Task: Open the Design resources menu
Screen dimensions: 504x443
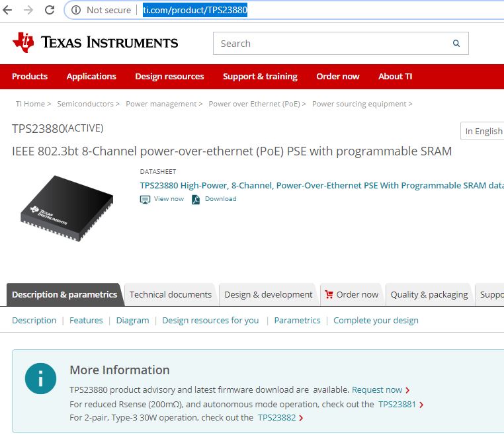Action: [x=169, y=77]
